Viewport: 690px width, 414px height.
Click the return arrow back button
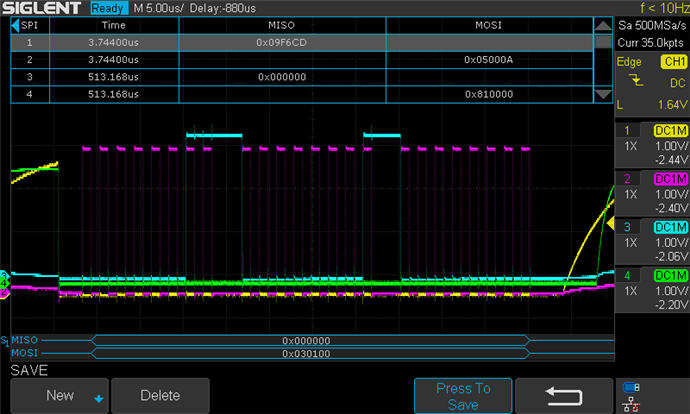pos(564,396)
